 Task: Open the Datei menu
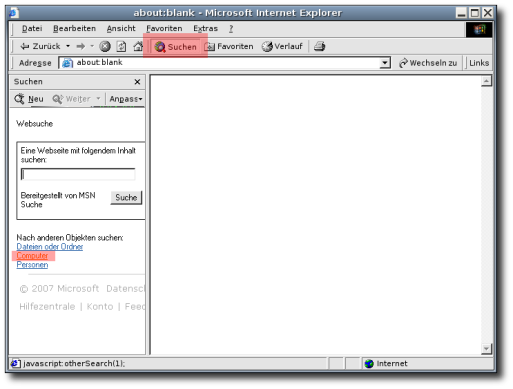click(x=32, y=29)
